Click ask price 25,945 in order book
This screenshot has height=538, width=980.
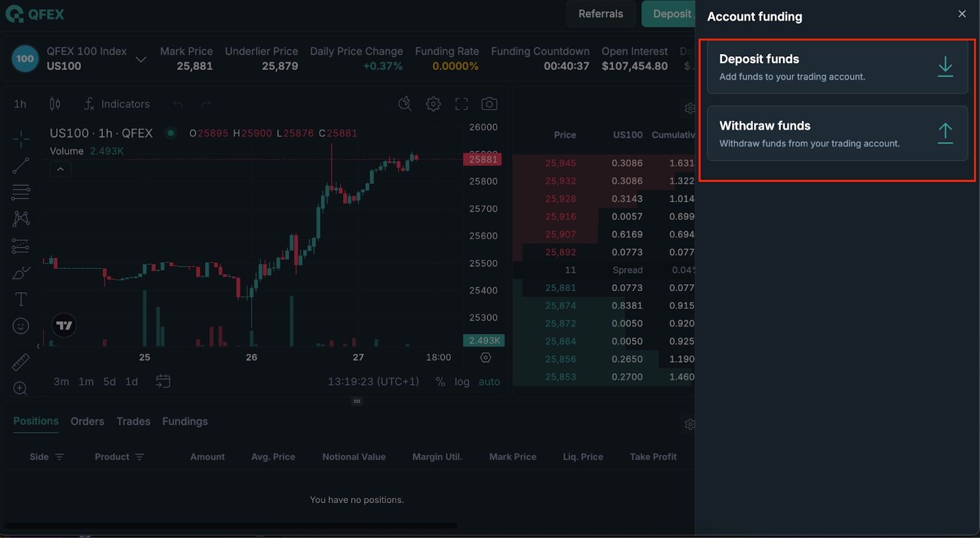560,163
